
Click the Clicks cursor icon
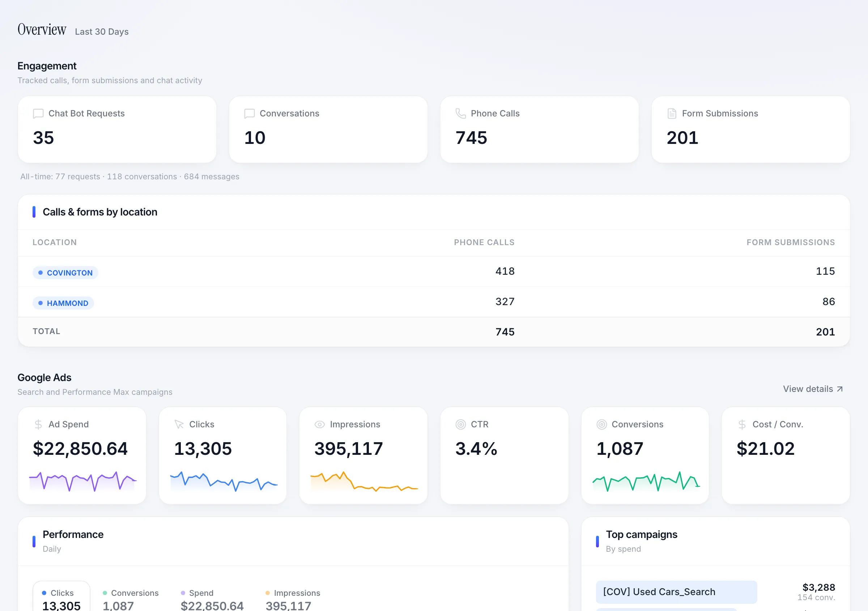click(x=179, y=424)
